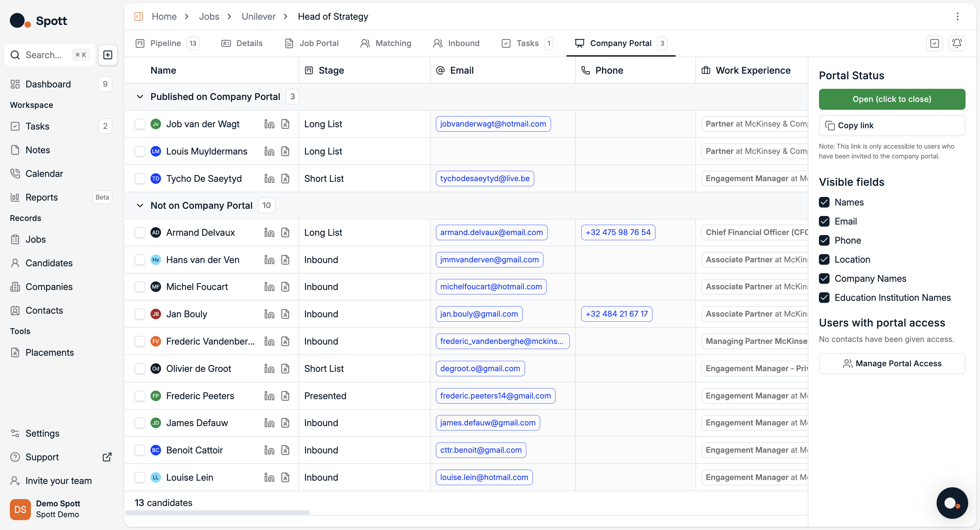The image size is (980, 530).
Task: Open the chat assistant bubble
Action: (x=952, y=503)
